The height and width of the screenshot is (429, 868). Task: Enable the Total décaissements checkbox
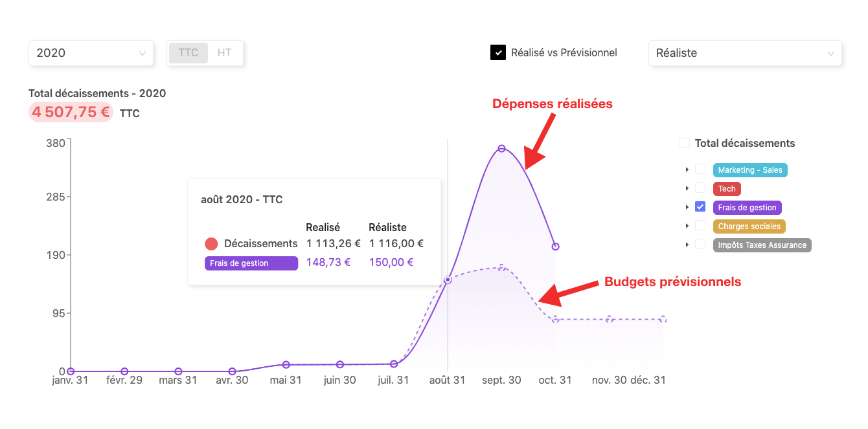point(684,143)
